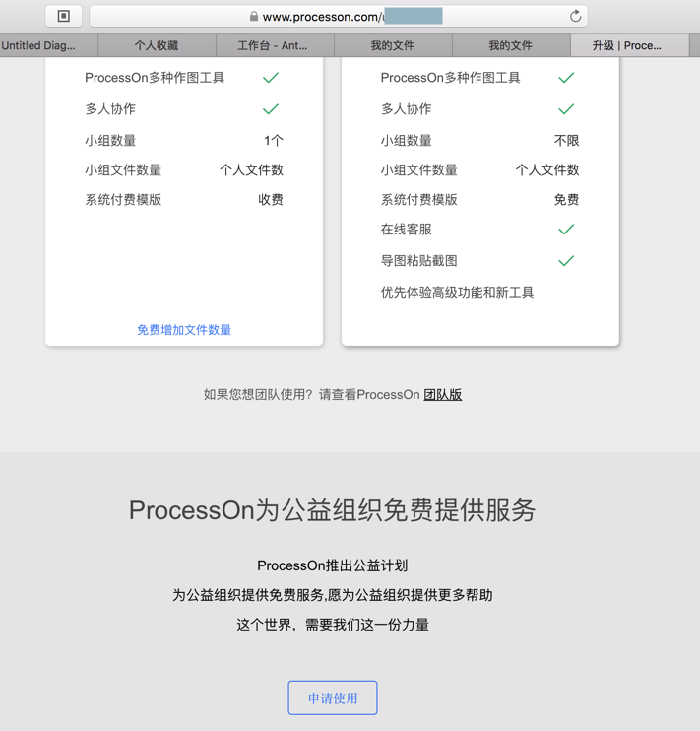The height and width of the screenshot is (731, 700).
Task: Switch to the 工作台 - Ant... tab
Action: [275, 45]
